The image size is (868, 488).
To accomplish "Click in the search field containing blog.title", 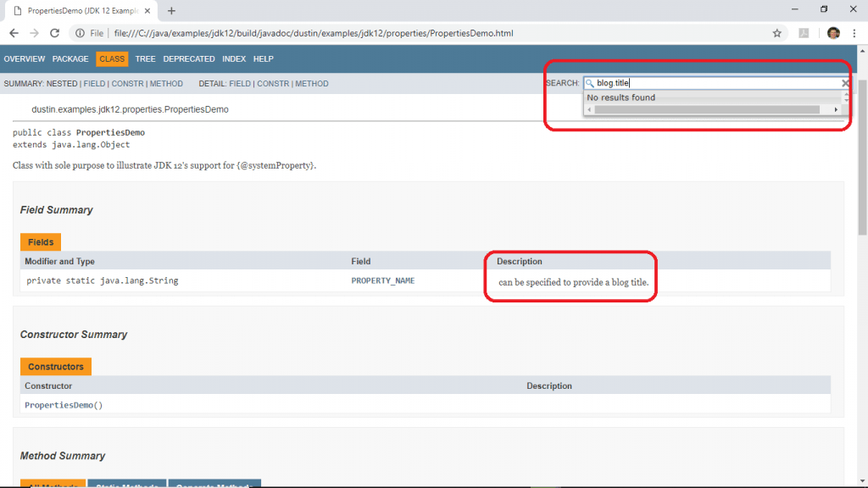I will [x=717, y=83].
